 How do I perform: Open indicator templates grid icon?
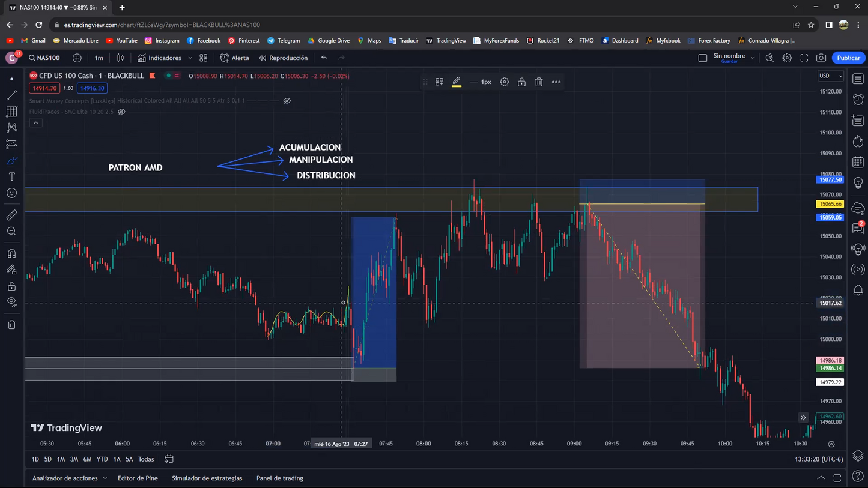point(204,58)
